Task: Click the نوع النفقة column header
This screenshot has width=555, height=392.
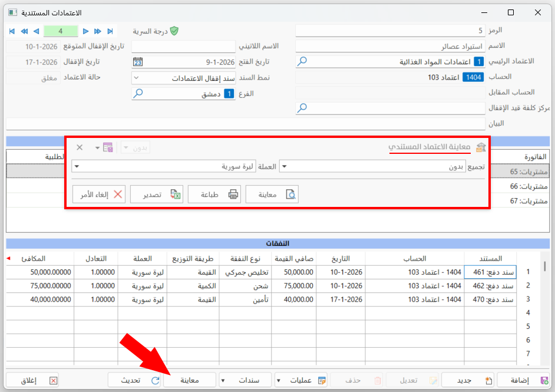Action: pos(245,259)
